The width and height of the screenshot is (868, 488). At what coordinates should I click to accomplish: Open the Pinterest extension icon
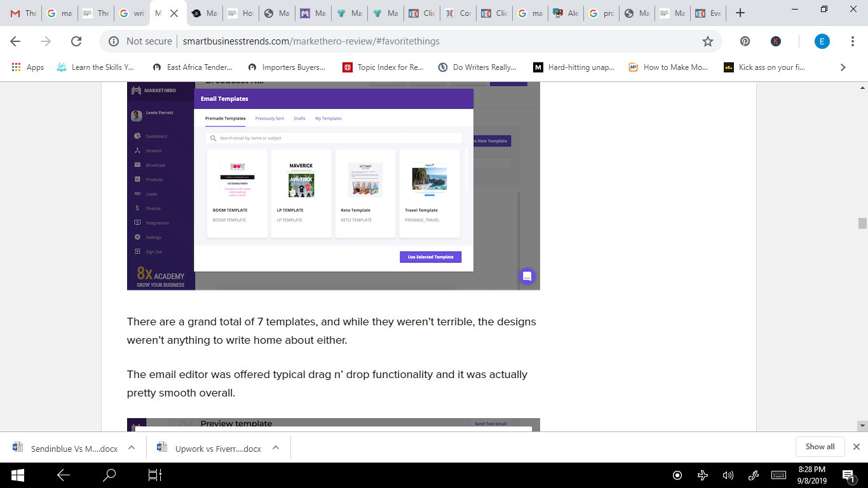(x=745, y=41)
